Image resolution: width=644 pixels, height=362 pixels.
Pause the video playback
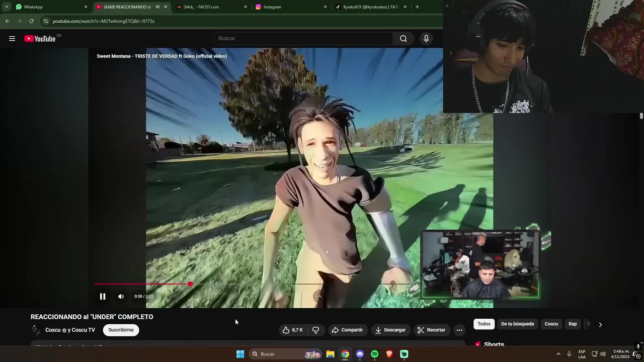(103, 297)
